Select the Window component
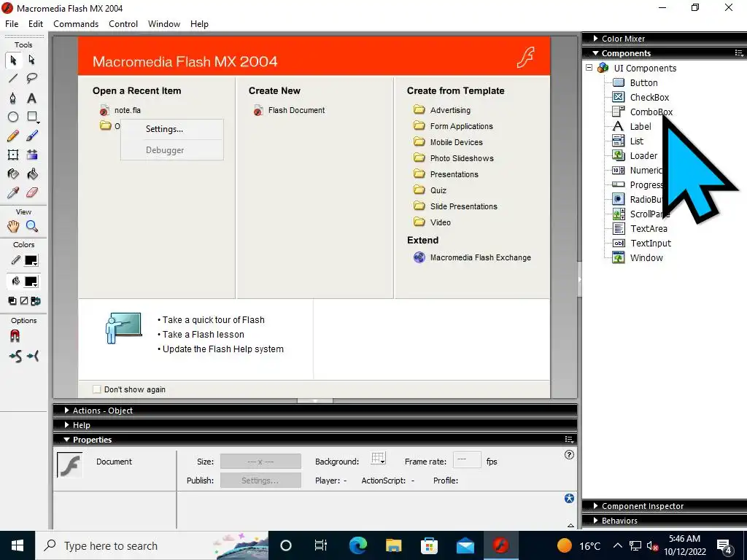 point(646,257)
